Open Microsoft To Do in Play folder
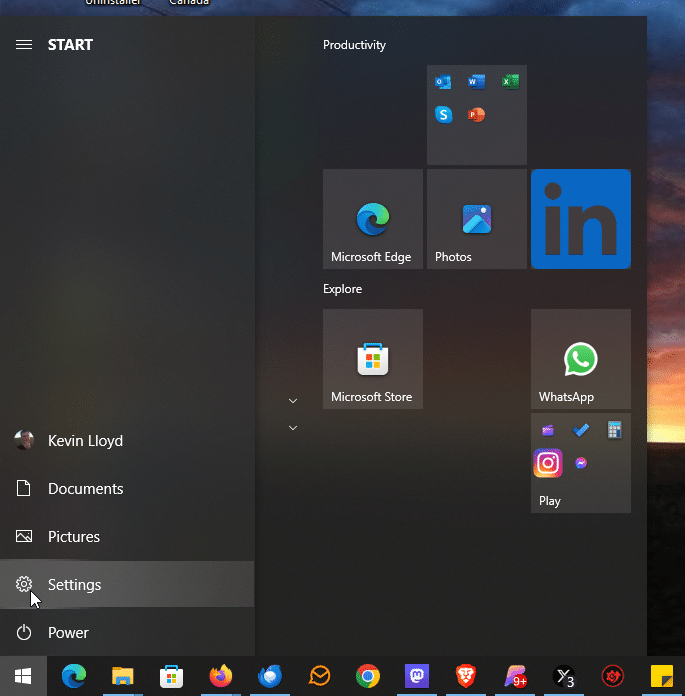This screenshot has width=685, height=696. click(x=581, y=430)
